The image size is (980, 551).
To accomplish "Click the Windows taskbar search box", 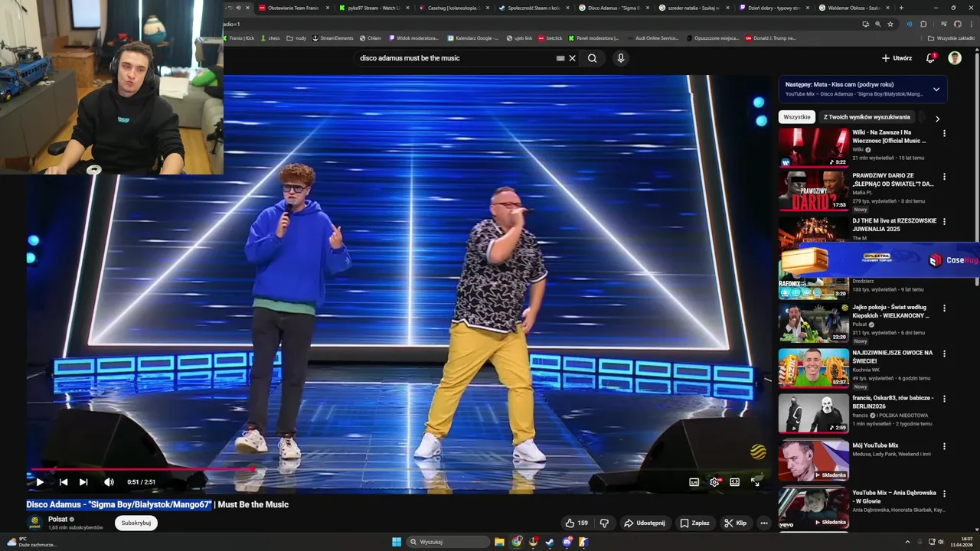I will click(448, 542).
